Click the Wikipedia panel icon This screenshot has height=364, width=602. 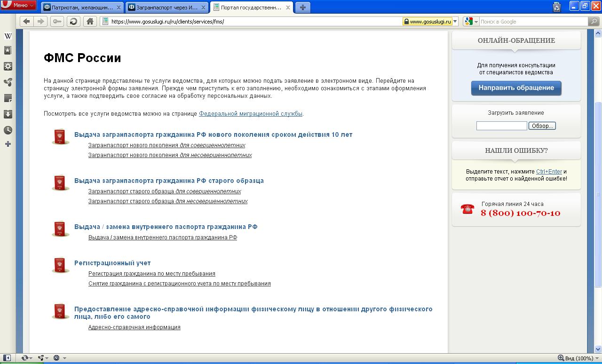click(x=8, y=36)
